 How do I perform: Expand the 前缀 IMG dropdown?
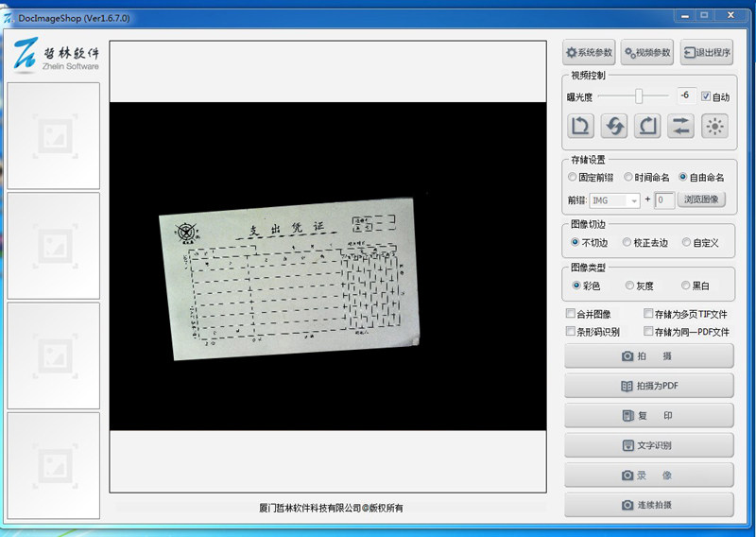point(634,200)
